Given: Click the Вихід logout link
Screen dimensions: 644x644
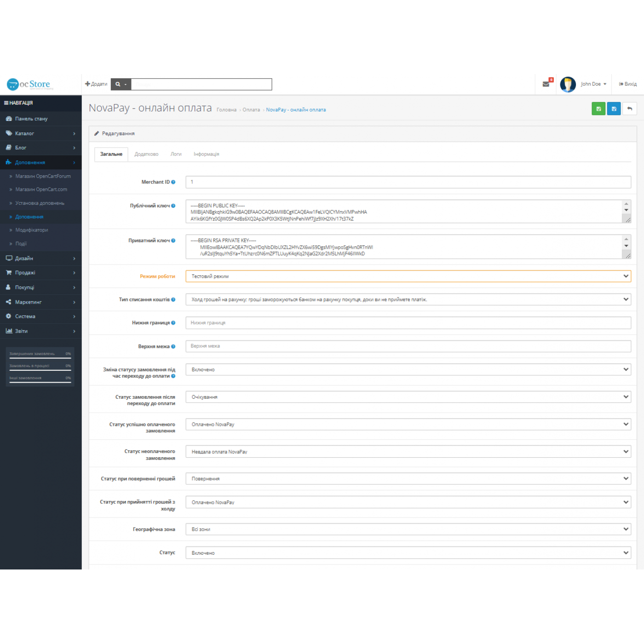Looking at the screenshot, I should pyautogui.click(x=628, y=84).
